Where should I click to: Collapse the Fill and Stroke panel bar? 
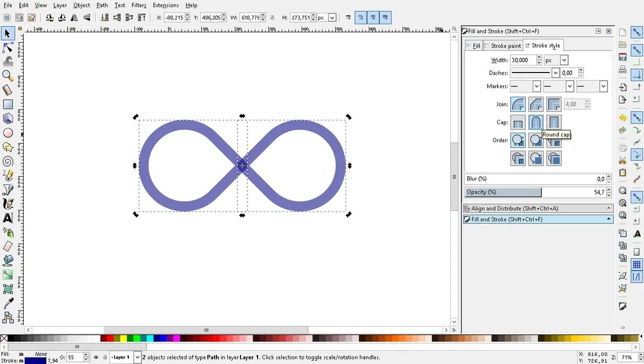[538, 220]
